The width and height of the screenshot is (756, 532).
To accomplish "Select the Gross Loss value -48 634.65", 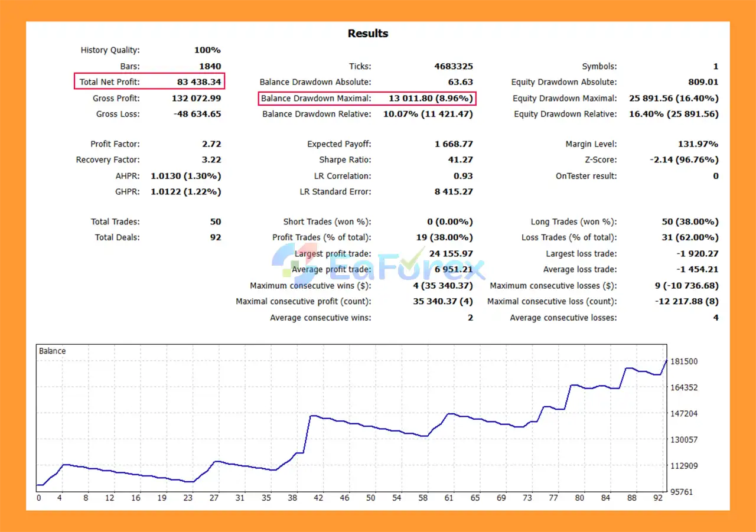I will (197, 114).
